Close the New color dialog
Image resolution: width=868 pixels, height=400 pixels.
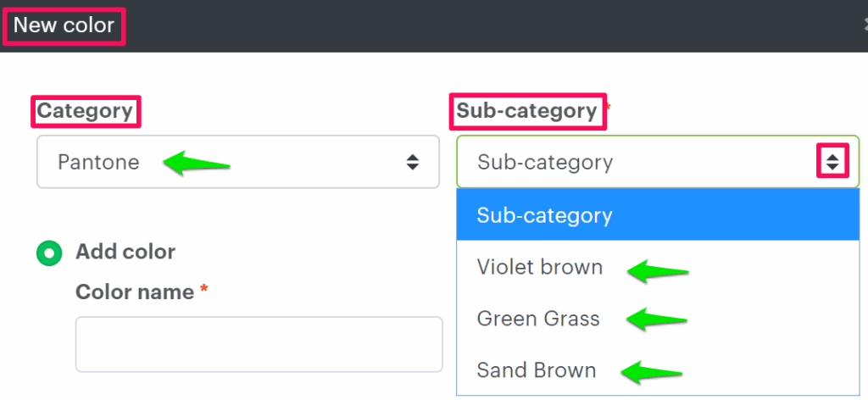[x=864, y=25]
